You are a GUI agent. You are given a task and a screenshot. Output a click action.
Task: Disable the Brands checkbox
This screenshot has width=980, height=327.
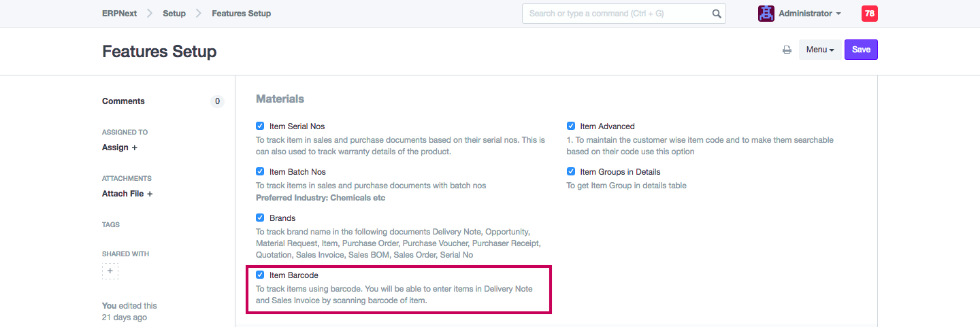click(260, 218)
